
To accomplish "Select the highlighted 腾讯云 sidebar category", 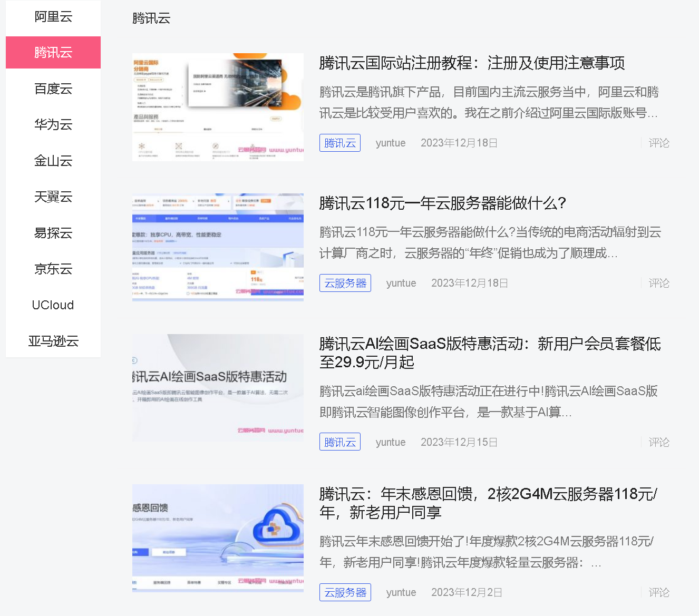I will pyautogui.click(x=53, y=53).
